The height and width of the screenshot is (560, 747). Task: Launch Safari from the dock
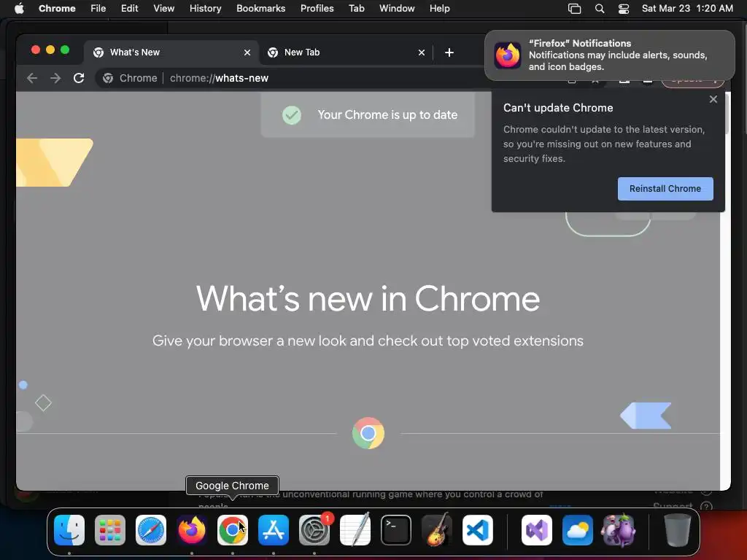pyautogui.click(x=151, y=530)
